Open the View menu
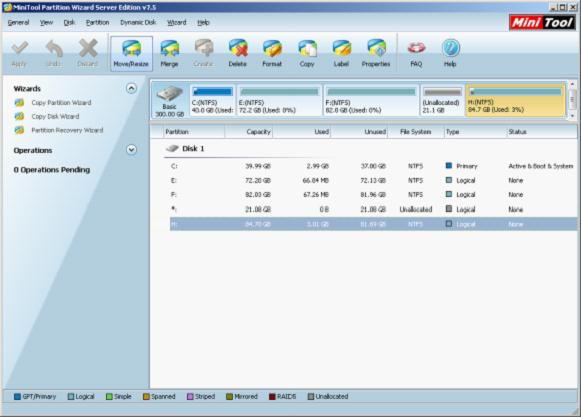 46,23
